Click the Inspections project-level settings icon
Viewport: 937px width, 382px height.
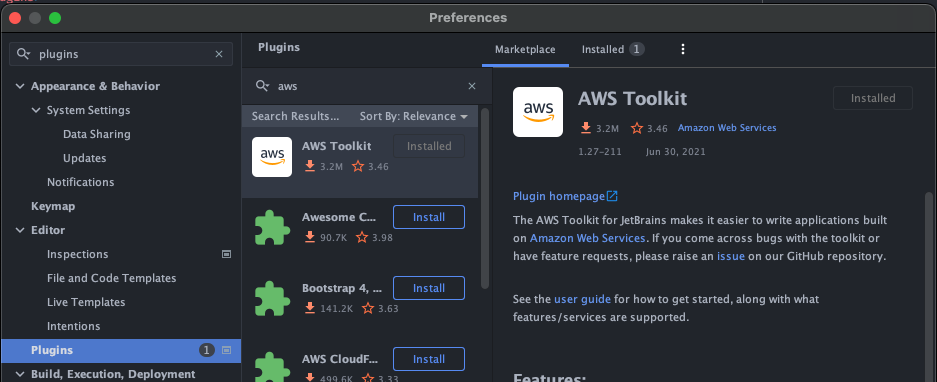[x=226, y=254]
